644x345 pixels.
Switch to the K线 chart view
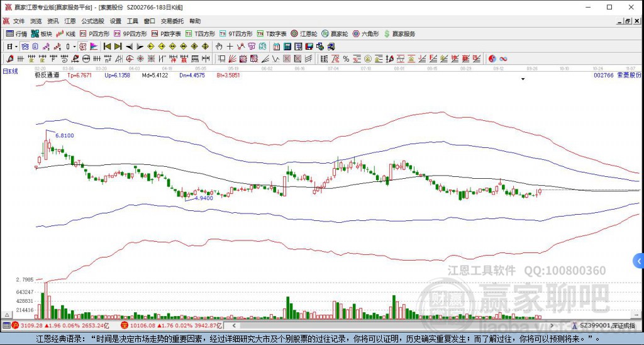coord(65,34)
